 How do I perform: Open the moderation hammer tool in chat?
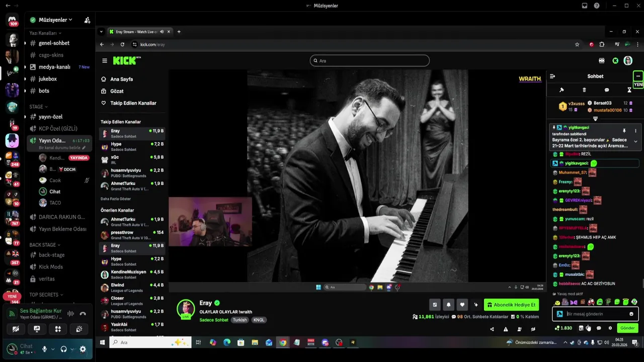coord(561,90)
